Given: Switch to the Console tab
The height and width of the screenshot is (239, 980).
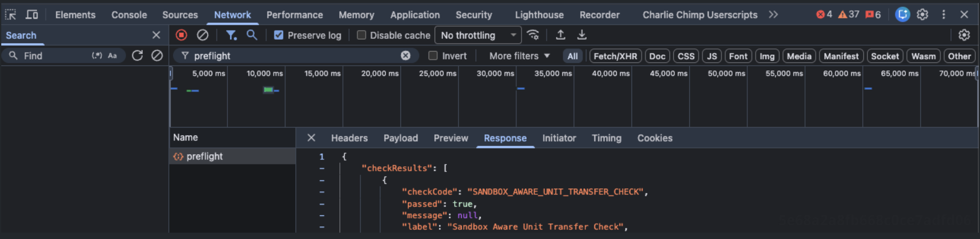Looking at the screenshot, I should 129,15.
